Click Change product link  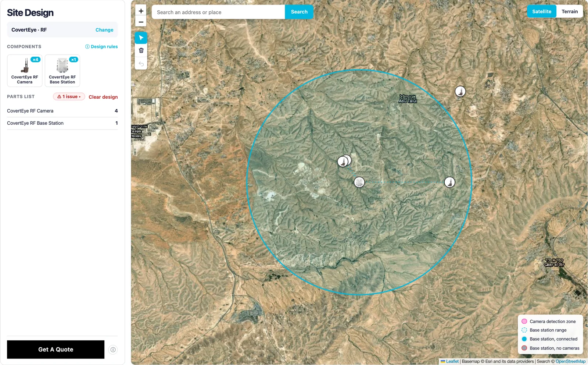[104, 30]
